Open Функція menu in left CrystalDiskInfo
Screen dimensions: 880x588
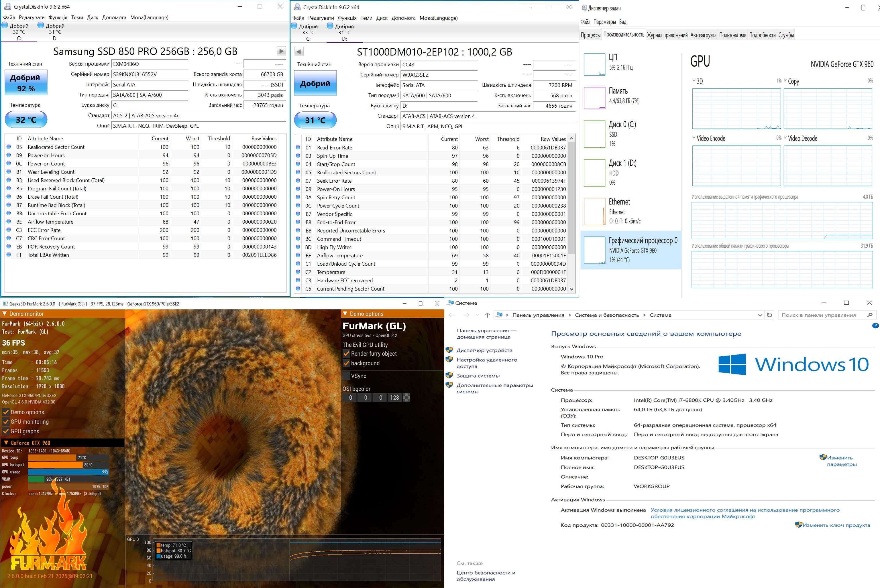point(58,17)
